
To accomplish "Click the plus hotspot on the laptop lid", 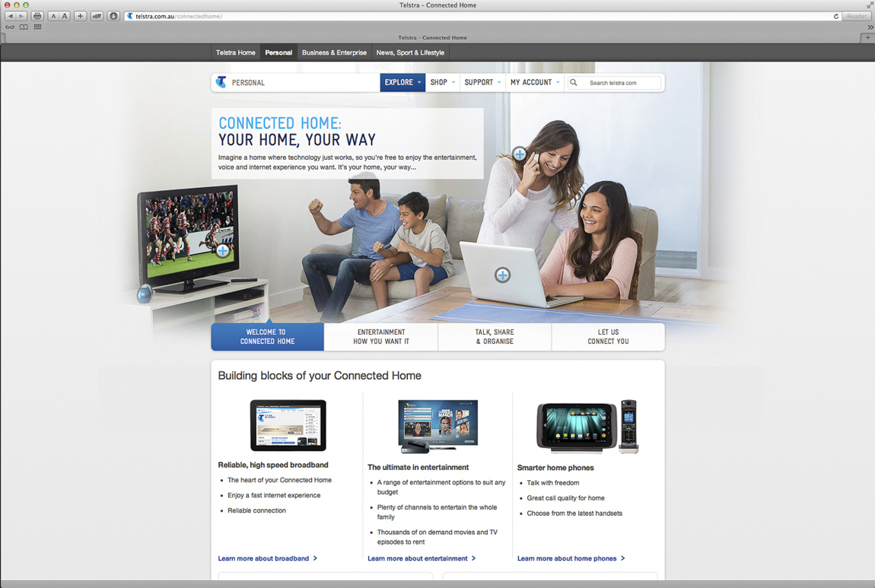I will [x=502, y=275].
